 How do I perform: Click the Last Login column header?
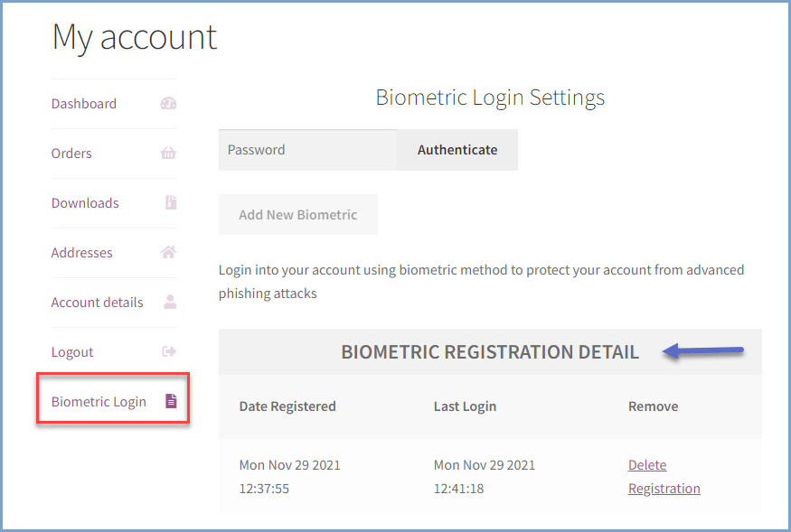pos(465,406)
